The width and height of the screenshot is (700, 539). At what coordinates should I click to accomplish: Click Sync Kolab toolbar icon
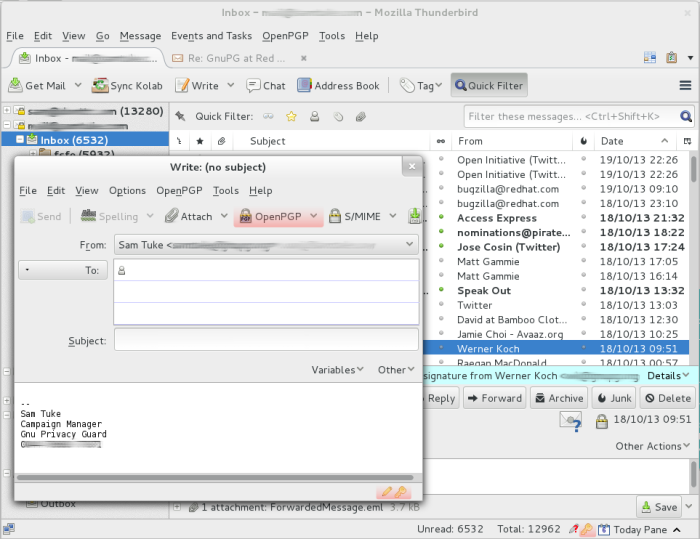[100, 85]
